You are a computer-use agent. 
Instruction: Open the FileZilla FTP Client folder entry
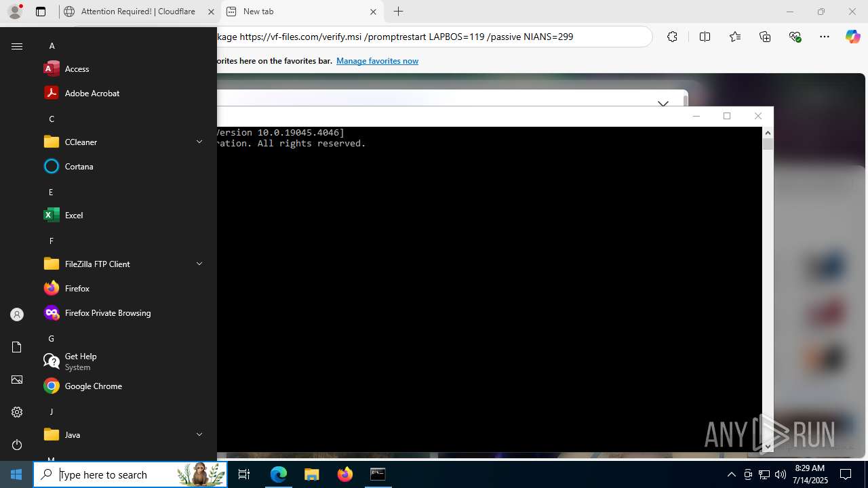pyautogui.click(x=124, y=264)
